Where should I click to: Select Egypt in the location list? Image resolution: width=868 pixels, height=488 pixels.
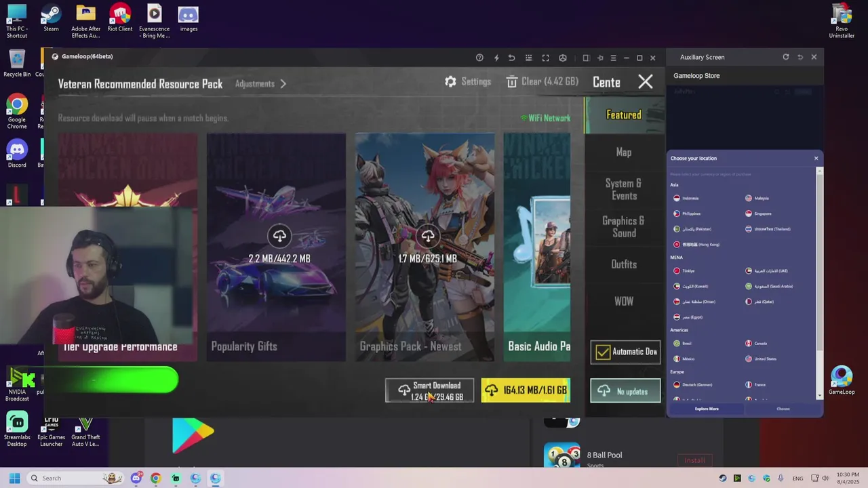point(688,317)
